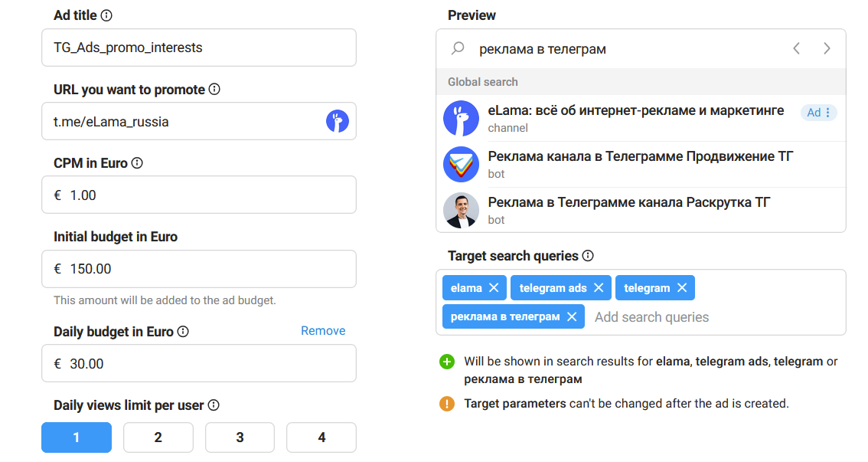
Task: Select daily views limit of 2
Action: (x=158, y=437)
